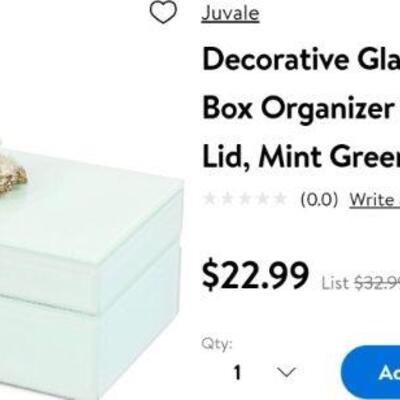Click the Decorative Glass product title
This screenshot has height=400, width=400.
(x=301, y=60)
